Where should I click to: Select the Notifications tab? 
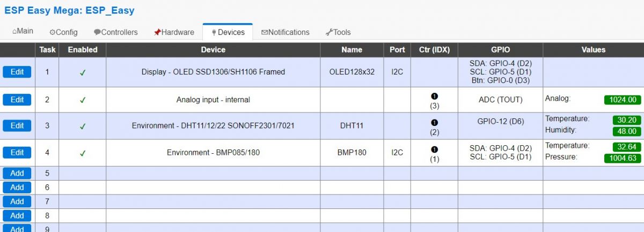[x=286, y=32]
